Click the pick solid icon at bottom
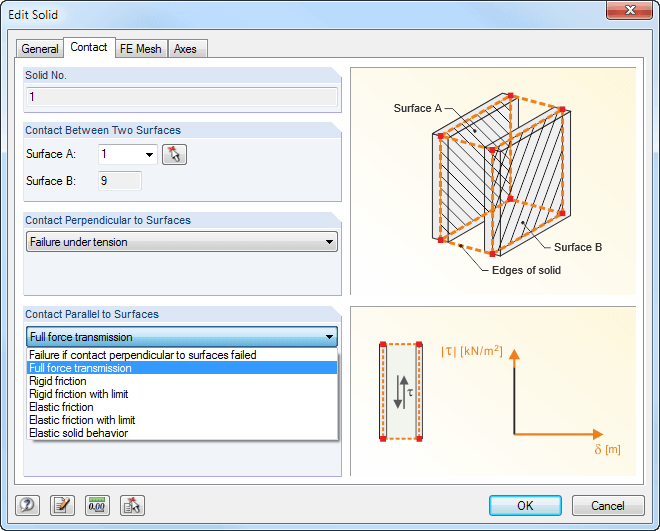This screenshot has height=531, width=660. coord(132,505)
